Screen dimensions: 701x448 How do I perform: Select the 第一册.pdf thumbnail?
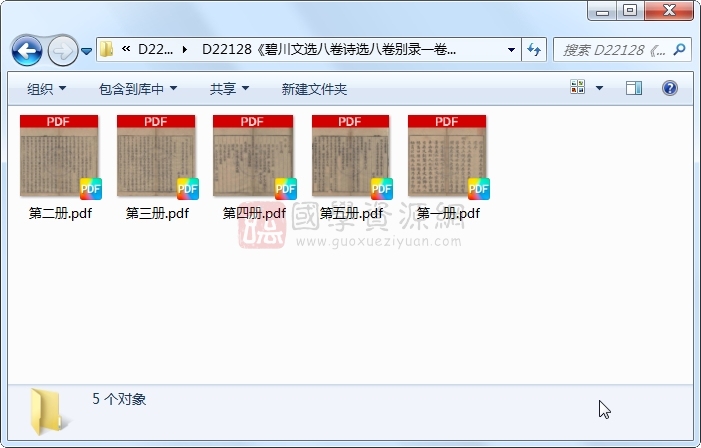point(447,156)
